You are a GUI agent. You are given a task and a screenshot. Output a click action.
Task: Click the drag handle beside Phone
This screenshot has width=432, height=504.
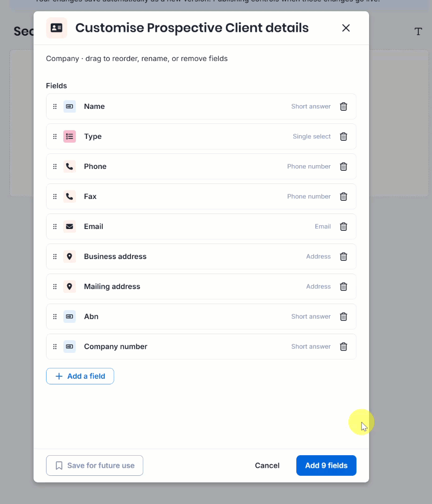(55, 167)
